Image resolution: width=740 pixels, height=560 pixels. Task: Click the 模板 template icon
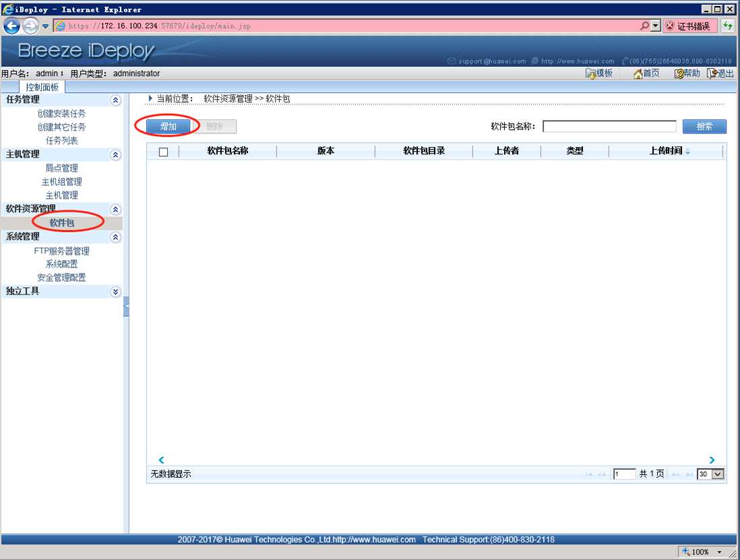(x=590, y=73)
